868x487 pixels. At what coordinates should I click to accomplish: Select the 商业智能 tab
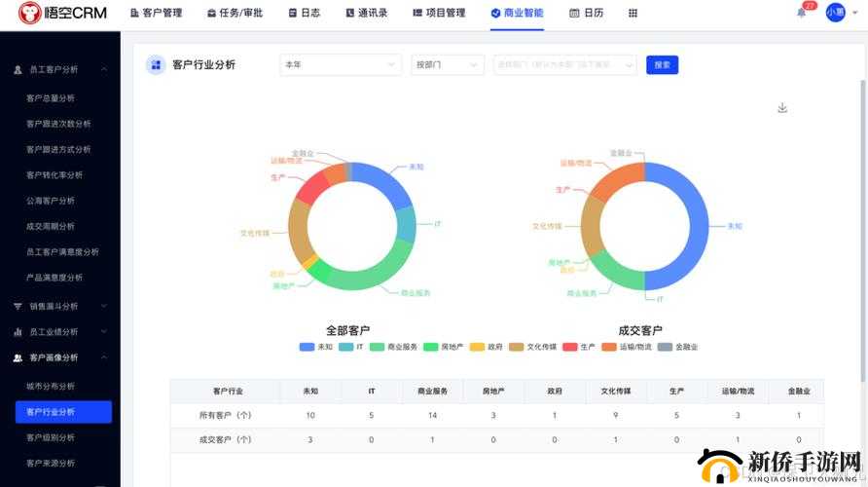517,13
